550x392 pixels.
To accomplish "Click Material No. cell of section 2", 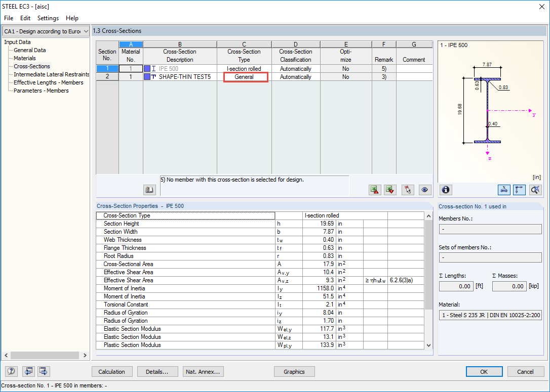I will [131, 77].
